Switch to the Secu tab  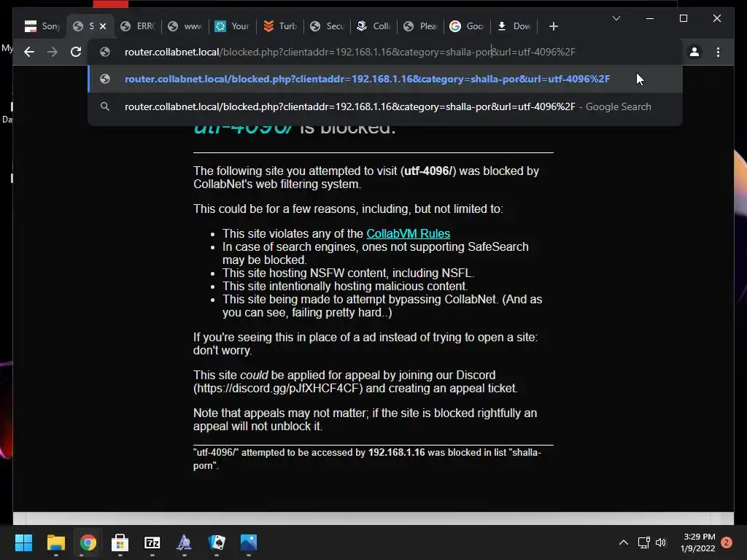click(328, 26)
